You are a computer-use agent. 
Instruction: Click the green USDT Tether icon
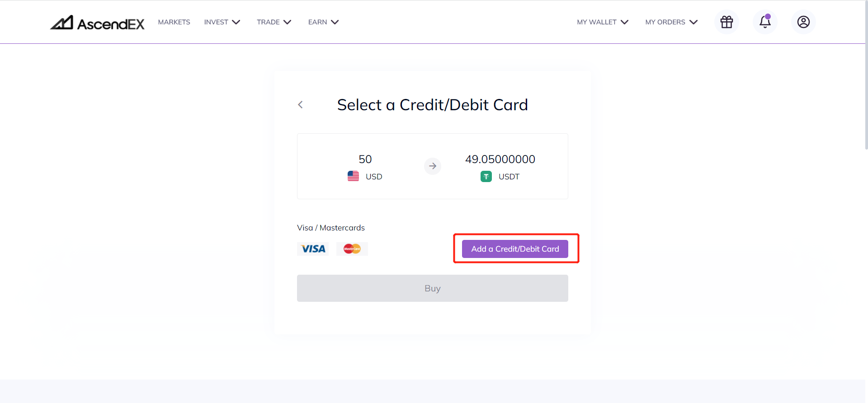click(x=486, y=177)
